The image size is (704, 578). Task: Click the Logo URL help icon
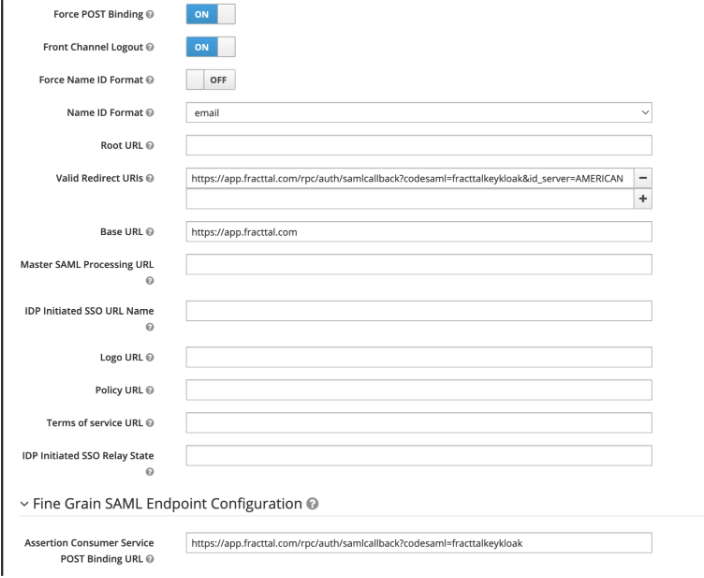(150, 357)
